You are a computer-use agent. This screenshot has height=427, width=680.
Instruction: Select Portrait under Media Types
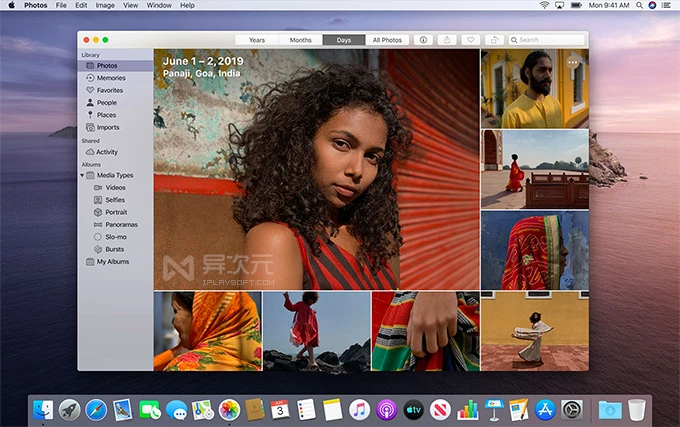(115, 212)
